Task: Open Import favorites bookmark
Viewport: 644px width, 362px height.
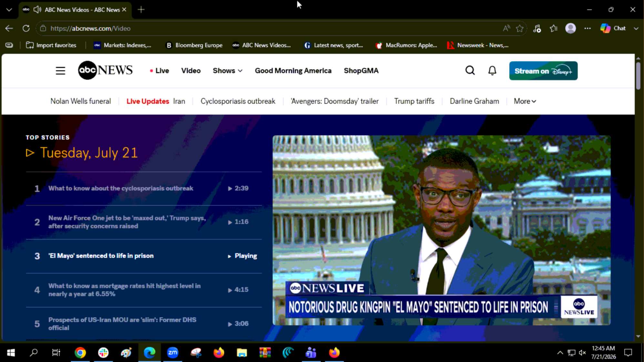Action: (51, 45)
